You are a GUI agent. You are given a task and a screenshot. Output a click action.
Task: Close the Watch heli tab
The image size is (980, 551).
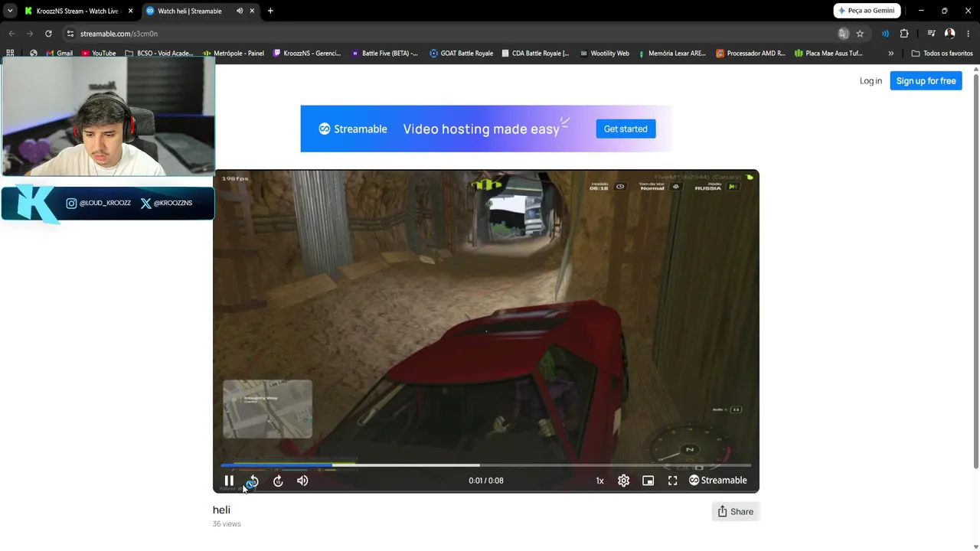tap(252, 11)
